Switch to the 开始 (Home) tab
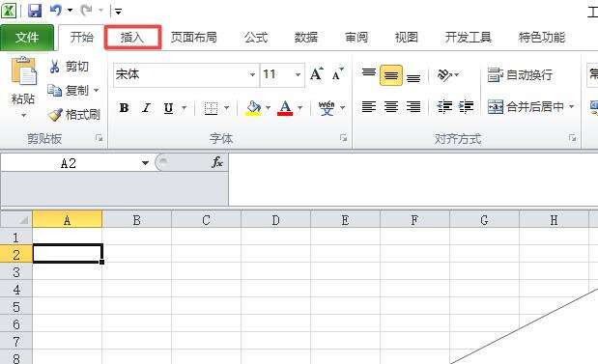 pyautogui.click(x=81, y=38)
